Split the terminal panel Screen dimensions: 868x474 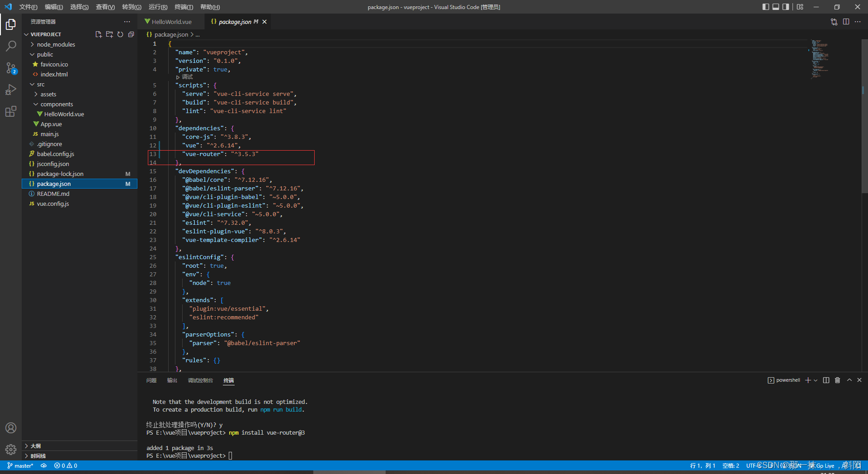pos(826,380)
